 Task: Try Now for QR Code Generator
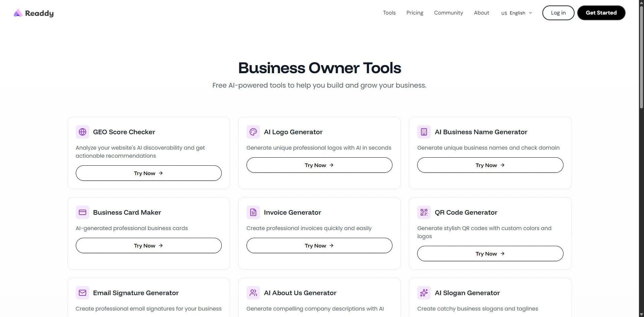click(490, 253)
